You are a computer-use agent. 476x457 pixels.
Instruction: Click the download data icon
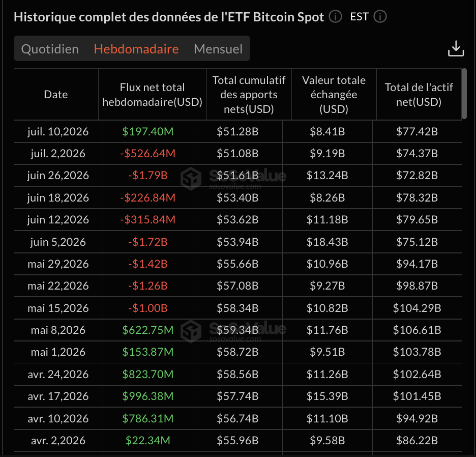point(456,49)
